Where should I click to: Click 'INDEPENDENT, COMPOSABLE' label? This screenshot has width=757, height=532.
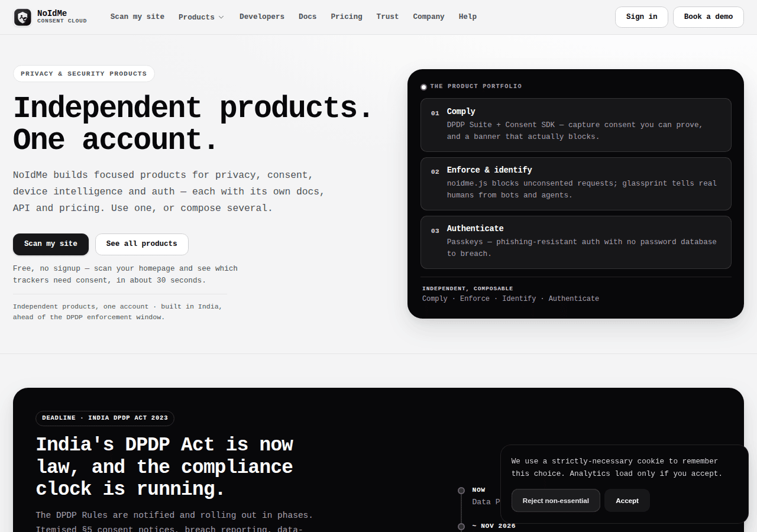[x=468, y=288]
